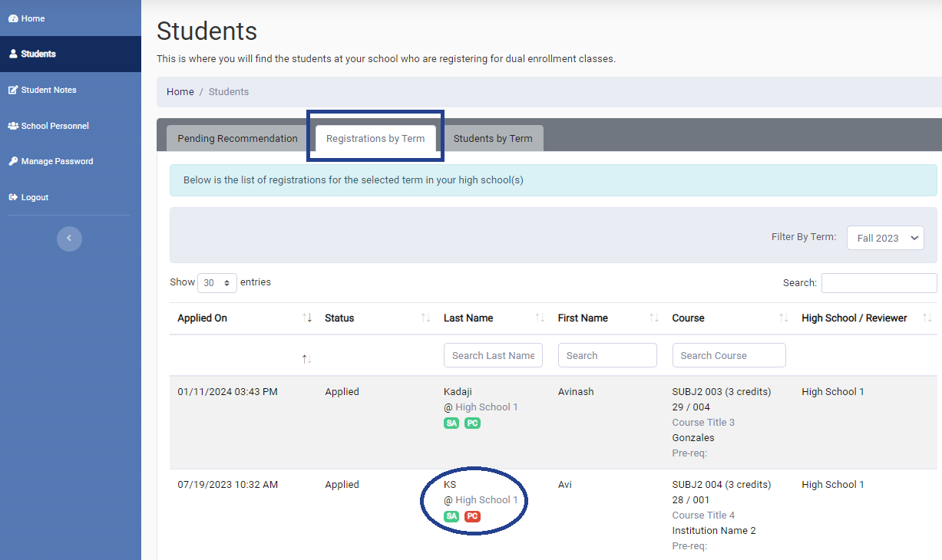942x560 pixels.
Task: Click the Course Title 4 text
Action: (703, 516)
